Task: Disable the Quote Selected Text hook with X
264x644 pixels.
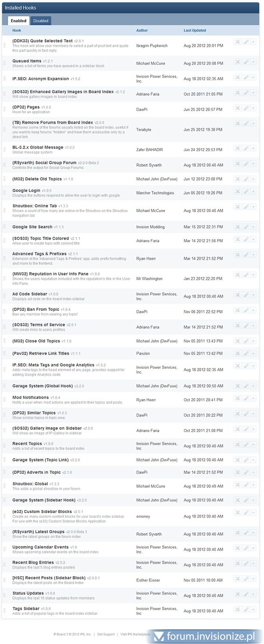Action: pos(237,42)
